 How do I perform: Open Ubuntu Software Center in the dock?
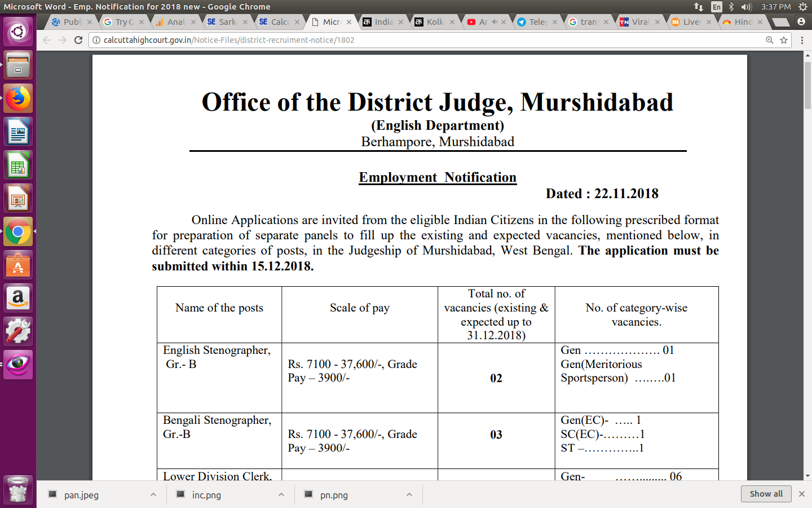click(x=18, y=265)
